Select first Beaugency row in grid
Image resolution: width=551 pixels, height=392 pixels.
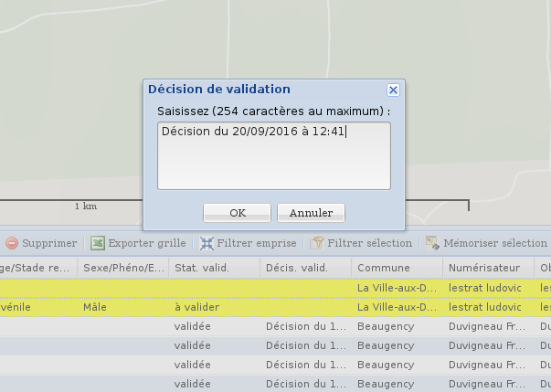pos(386,325)
